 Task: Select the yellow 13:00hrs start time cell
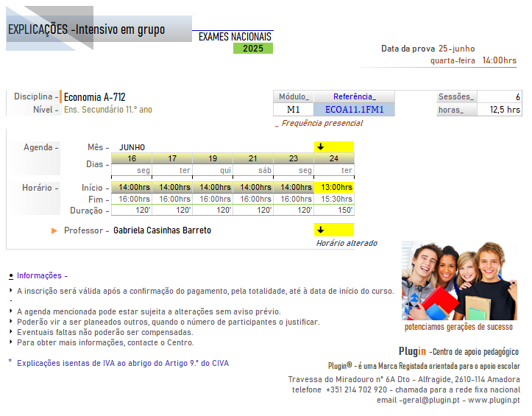click(x=334, y=187)
